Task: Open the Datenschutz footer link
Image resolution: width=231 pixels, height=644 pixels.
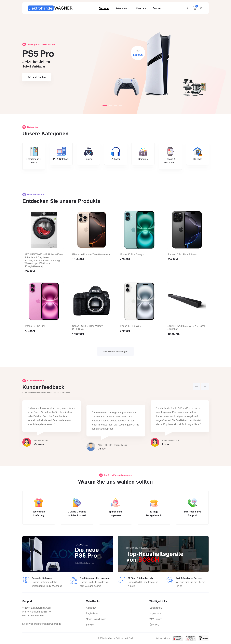Action: (x=156, y=608)
